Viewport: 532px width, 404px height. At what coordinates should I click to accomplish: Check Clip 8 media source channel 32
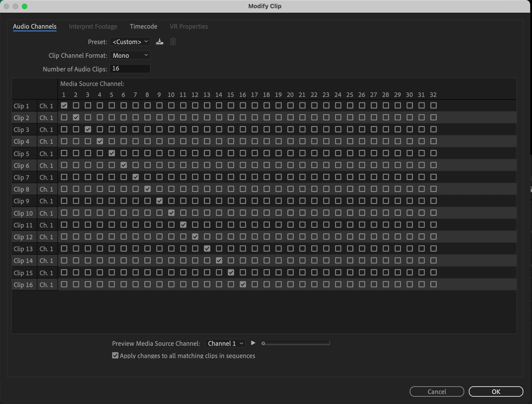pyautogui.click(x=433, y=189)
